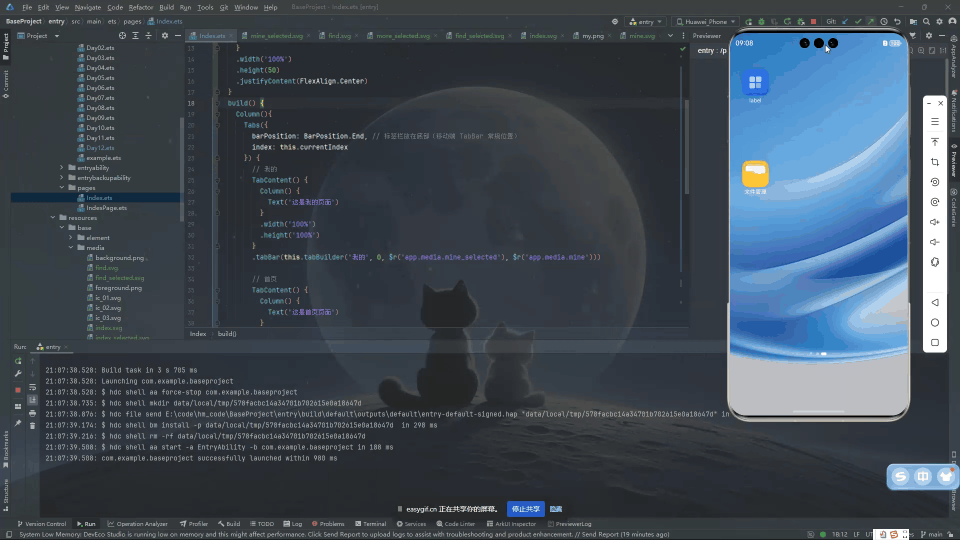
Task: Expand the entryability folder
Action: coord(62,168)
